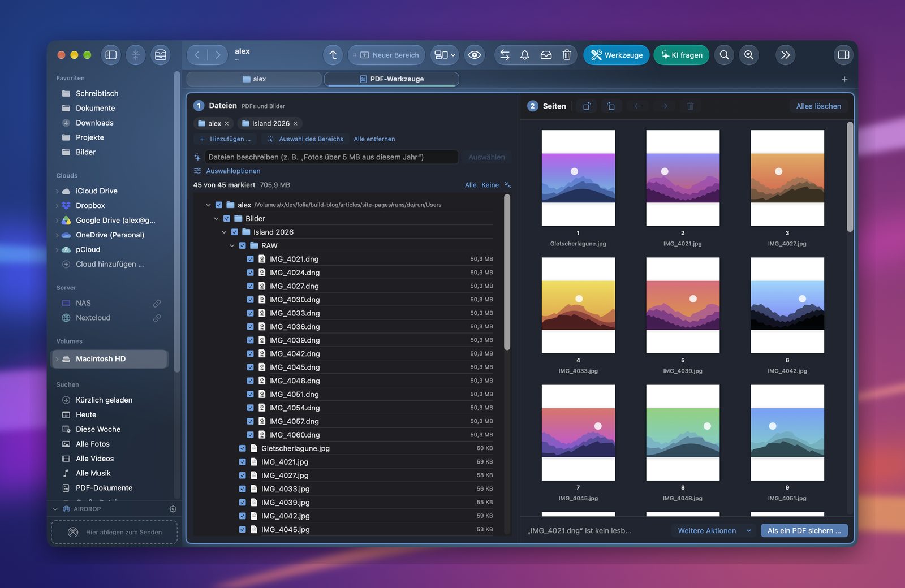
Task: Open the tray inbox icon
Action: [x=546, y=55]
